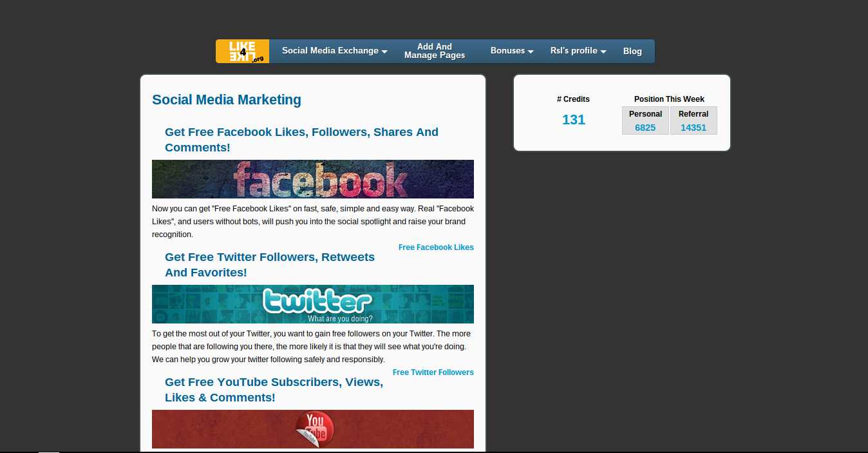
Task: Click the # Credits label
Action: (573, 99)
